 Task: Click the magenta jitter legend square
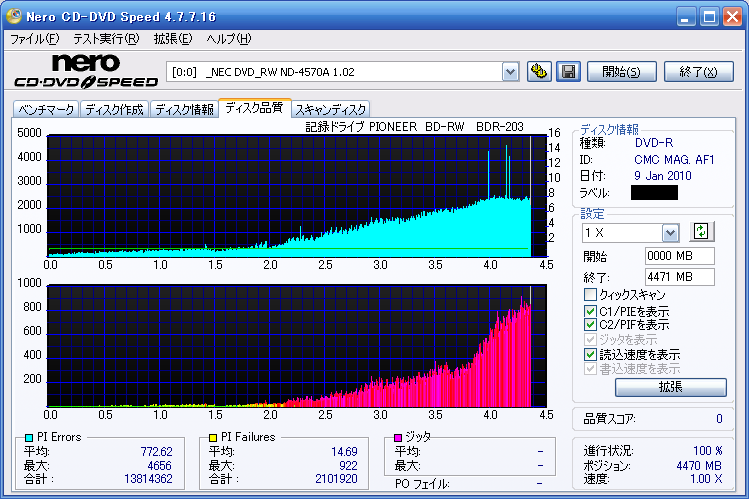[x=397, y=437]
